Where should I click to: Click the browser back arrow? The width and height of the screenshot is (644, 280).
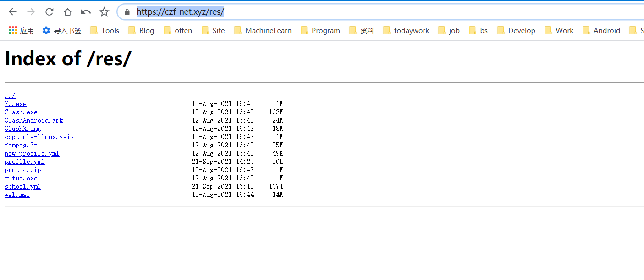(12, 11)
